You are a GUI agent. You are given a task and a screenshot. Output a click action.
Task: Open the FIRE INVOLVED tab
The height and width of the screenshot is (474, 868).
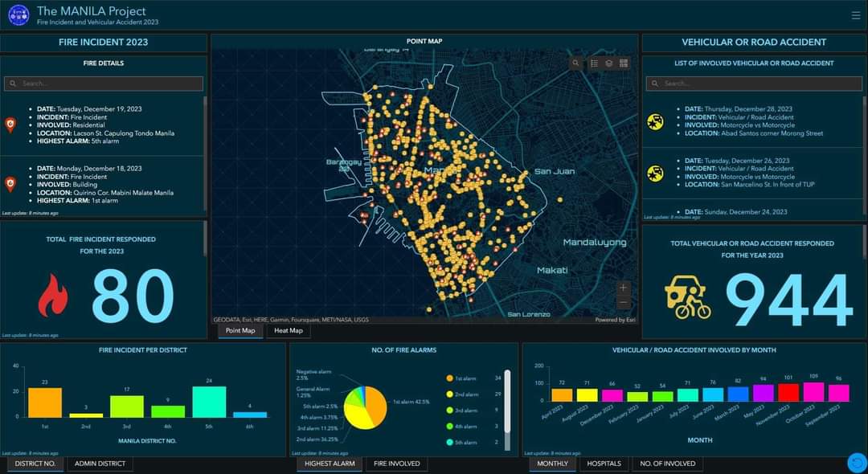tap(396, 464)
